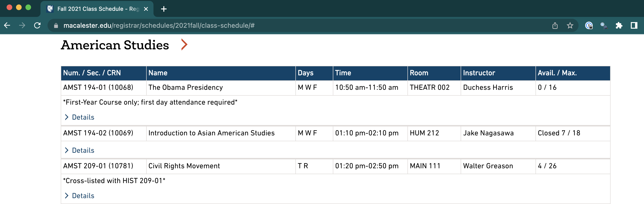Open the Extensions puzzle icon
The height and width of the screenshot is (204, 644).
(x=619, y=25)
